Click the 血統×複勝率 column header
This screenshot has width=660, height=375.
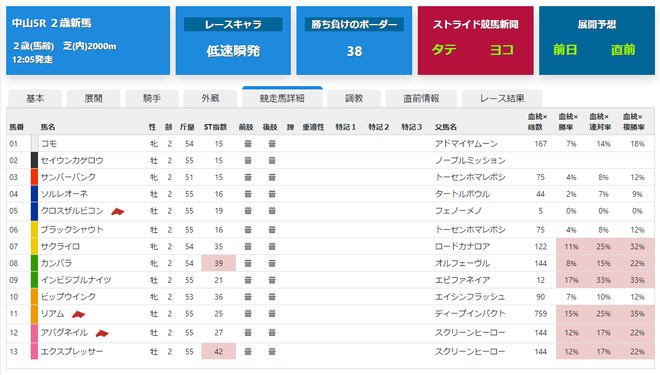click(633, 122)
